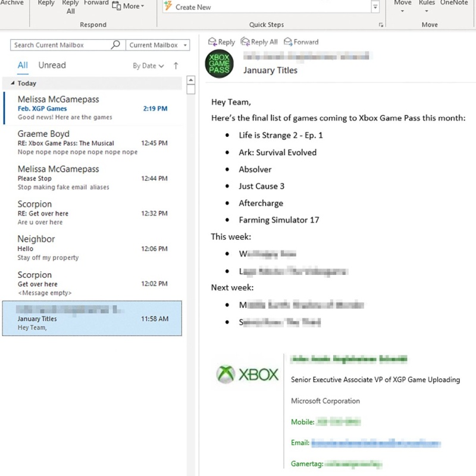Image resolution: width=476 pixels, height=476 pixels.
Task: Toggle the sort direction arrow next to By Date
Action: coord(176,65)
